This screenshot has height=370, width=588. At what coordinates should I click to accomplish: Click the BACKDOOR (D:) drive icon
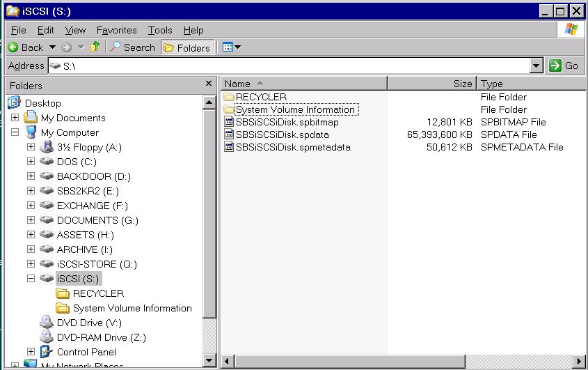47,176
